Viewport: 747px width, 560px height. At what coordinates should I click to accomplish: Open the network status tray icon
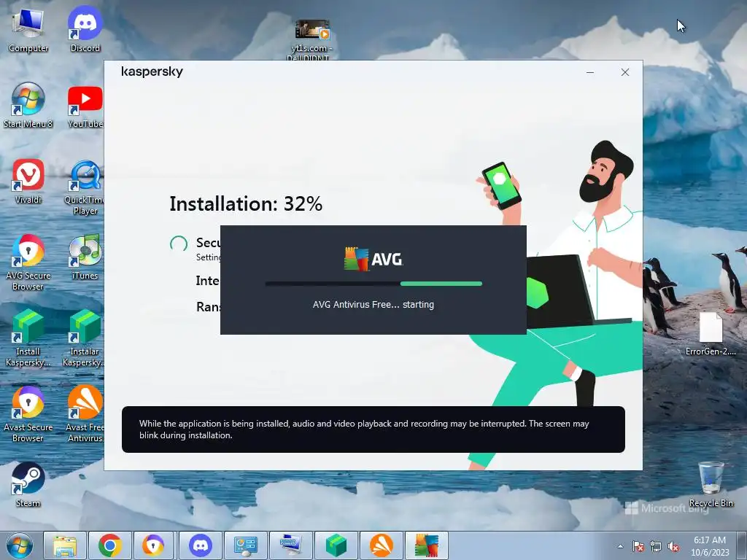pyautogui.click(x=656, y=546)
